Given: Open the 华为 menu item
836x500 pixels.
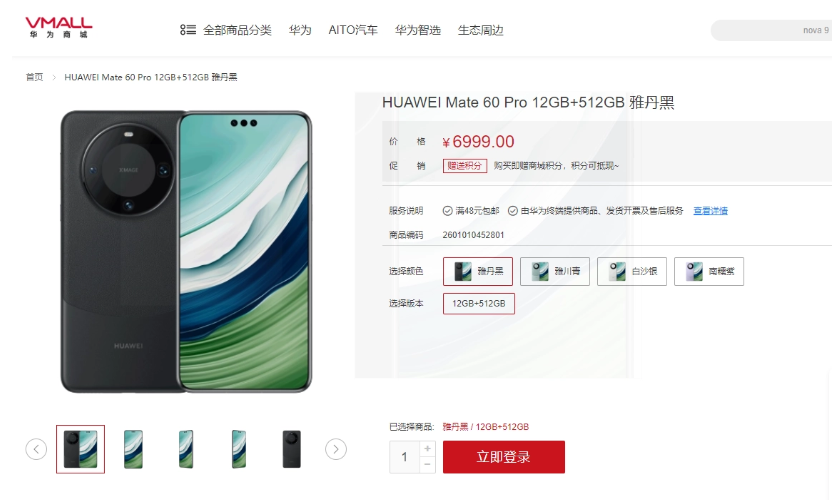Looking at the screenshot, I should pyautogui.click(x=300, y=30).
